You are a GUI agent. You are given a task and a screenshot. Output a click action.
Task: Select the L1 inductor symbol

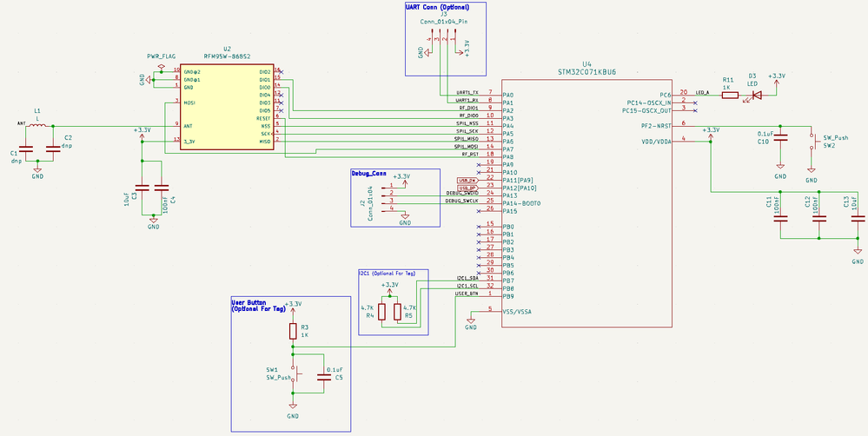37,126
